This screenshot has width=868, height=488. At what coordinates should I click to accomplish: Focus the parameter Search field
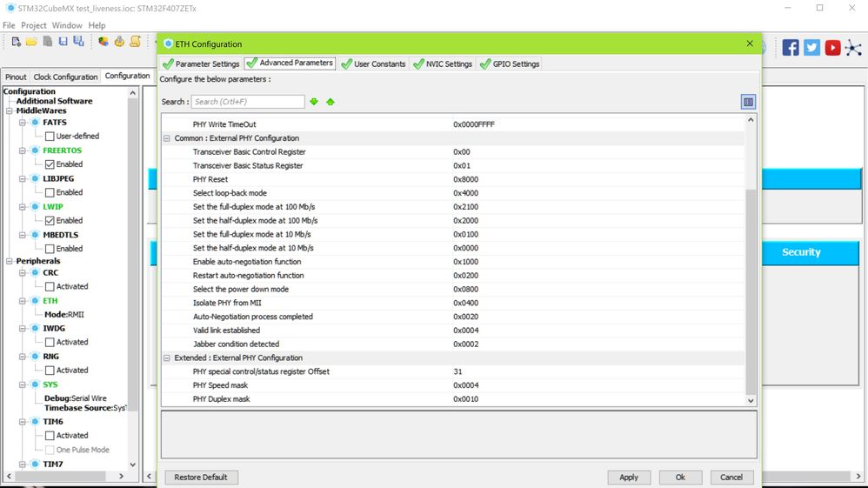pos(248,102)
